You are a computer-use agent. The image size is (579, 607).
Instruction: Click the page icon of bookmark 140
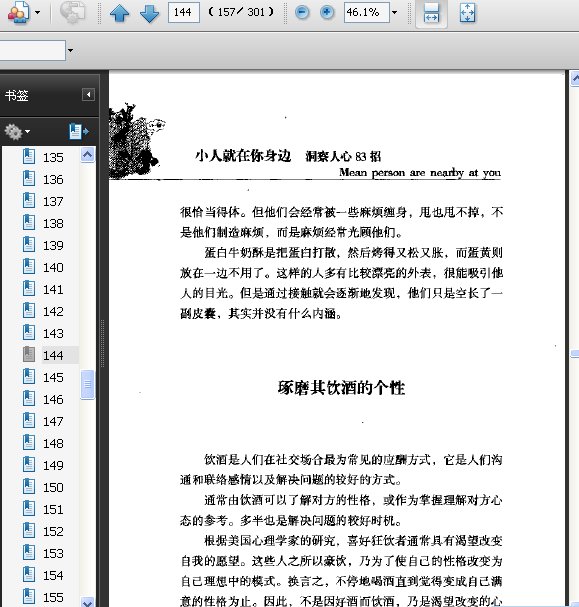(x=29, y=267)
